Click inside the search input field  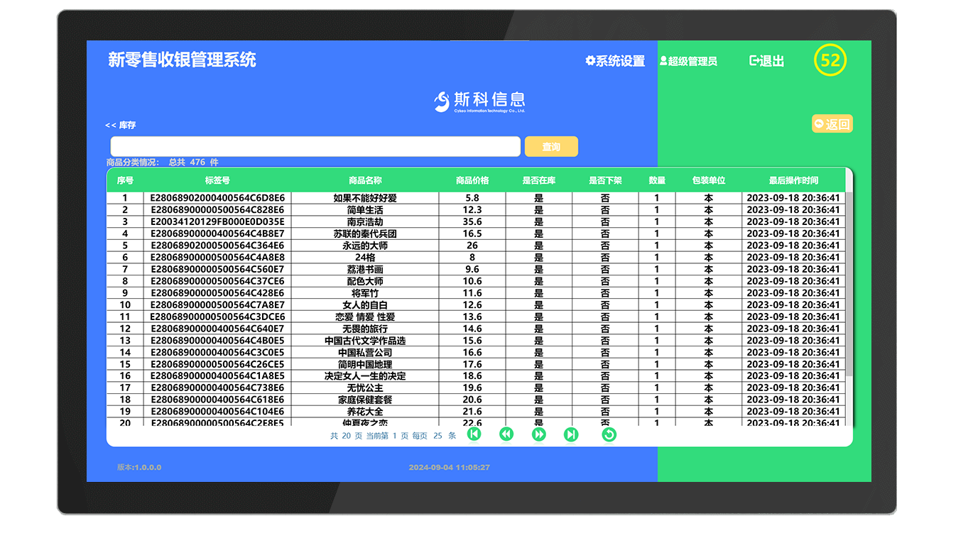click(x=315, y=146)
